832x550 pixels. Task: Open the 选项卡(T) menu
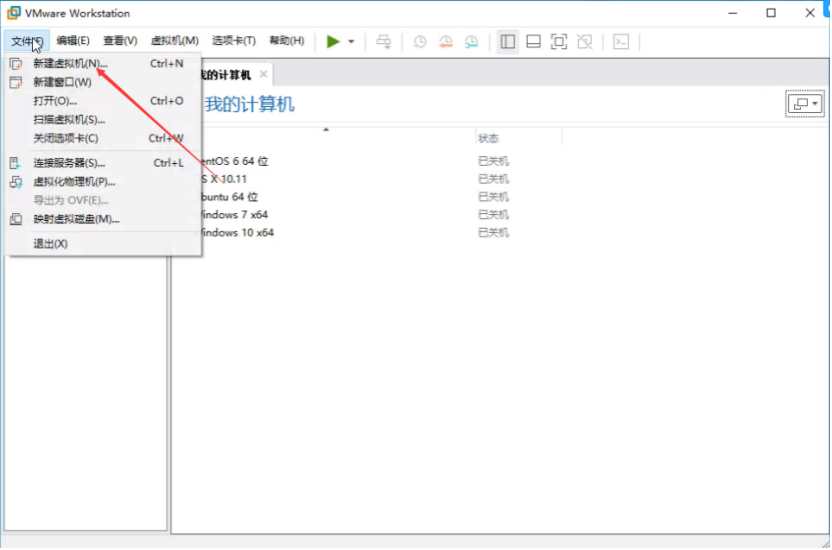233,41
